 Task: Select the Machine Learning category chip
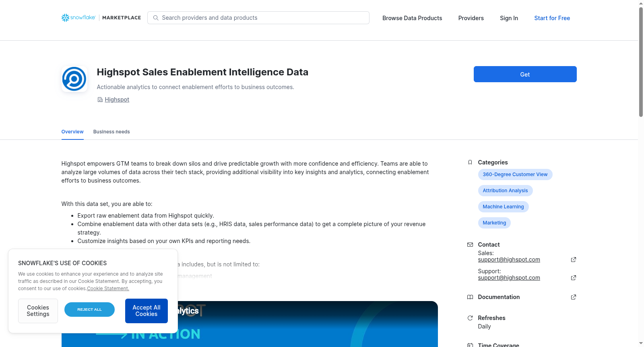tap(503, 207)
